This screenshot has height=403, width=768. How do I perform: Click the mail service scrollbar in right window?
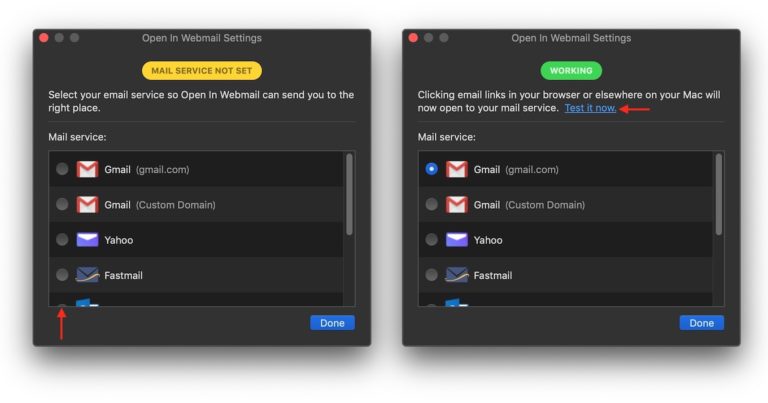pyautogui.click(x=718, y=195)
